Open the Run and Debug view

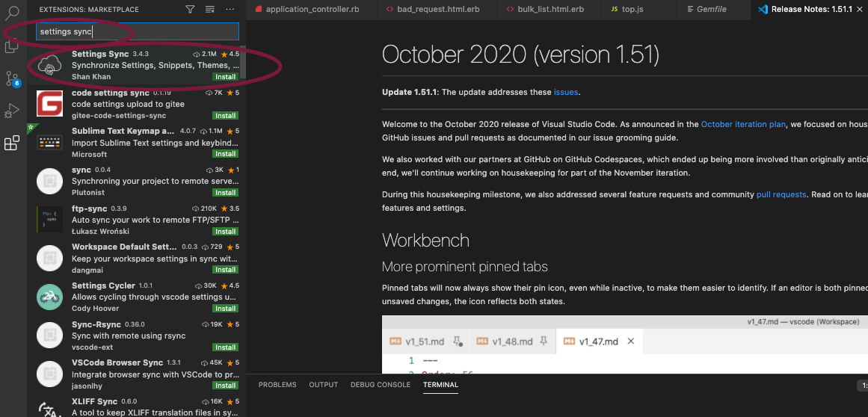click(x=12, y=111)
